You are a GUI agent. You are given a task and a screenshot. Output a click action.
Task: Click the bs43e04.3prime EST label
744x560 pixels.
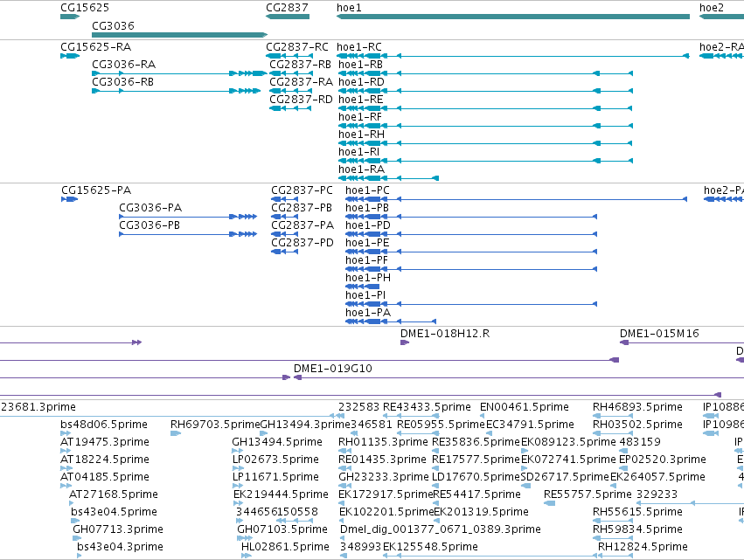point(120,547)
